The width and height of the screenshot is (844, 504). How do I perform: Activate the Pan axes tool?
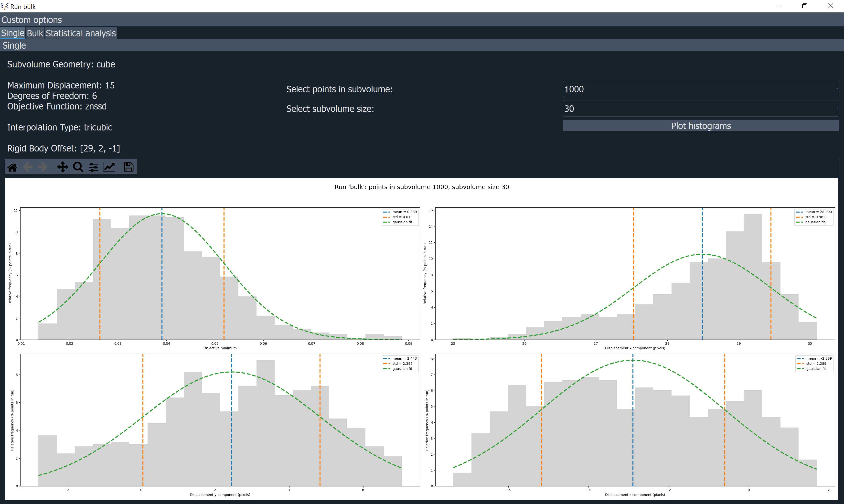coord(63,167)
